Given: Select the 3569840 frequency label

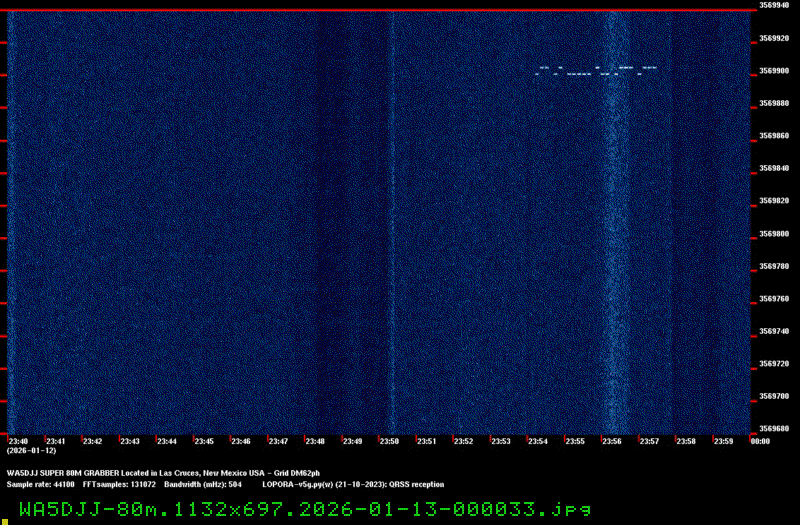Looking at the screenshot, I should coord(774,168).
